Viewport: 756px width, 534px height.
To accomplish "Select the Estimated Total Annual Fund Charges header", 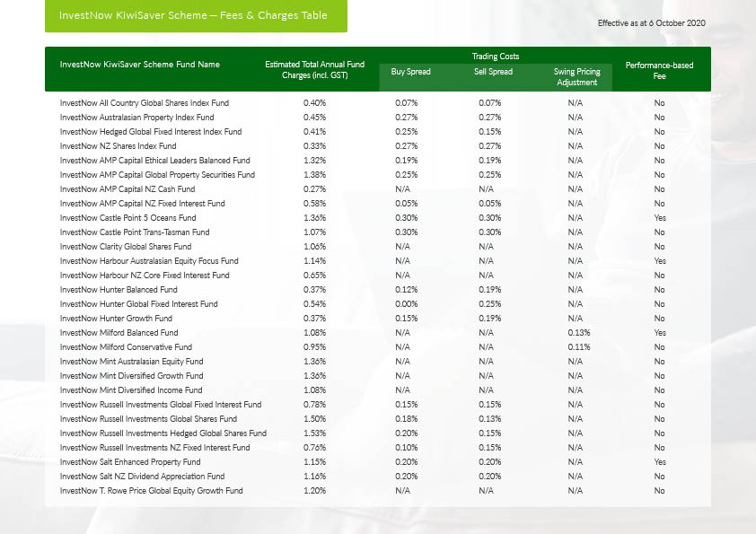I will pos(314,70).
